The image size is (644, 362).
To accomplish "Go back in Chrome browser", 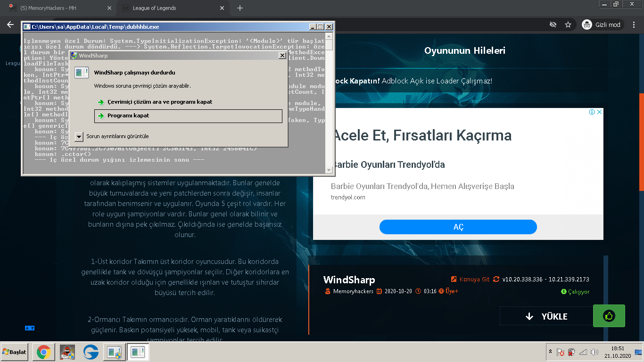I will pos(10,25).
